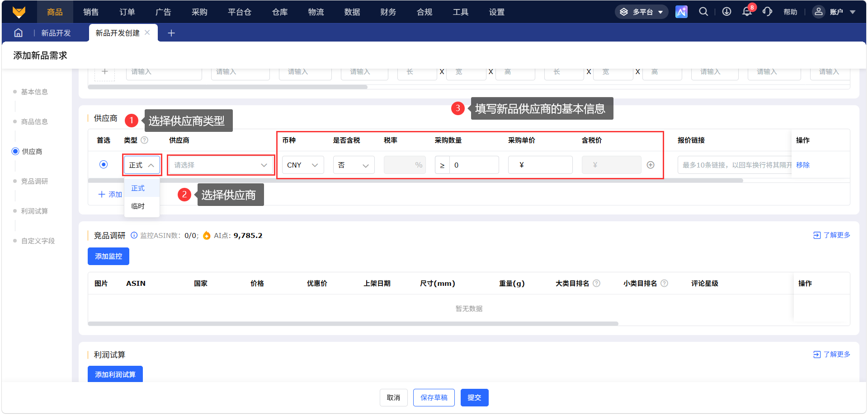This screenshot has width=868, height=415.
Task: Open the 物流 top menu
Action: [316, 12]
